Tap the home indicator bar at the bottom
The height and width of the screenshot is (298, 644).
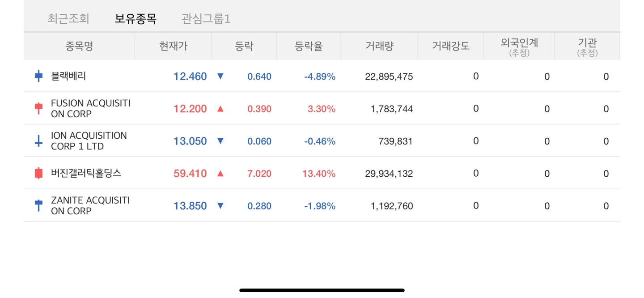tap(322, 290)
